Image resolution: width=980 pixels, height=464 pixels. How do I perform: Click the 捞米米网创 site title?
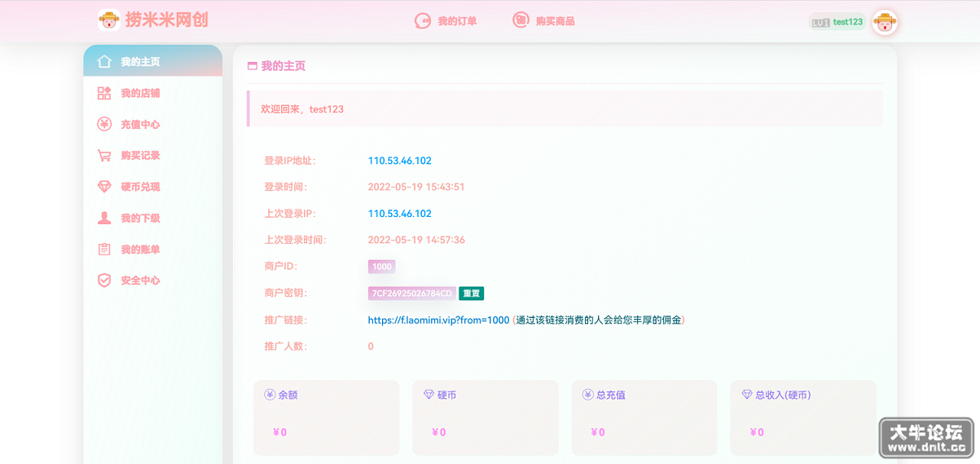point(167,20)
